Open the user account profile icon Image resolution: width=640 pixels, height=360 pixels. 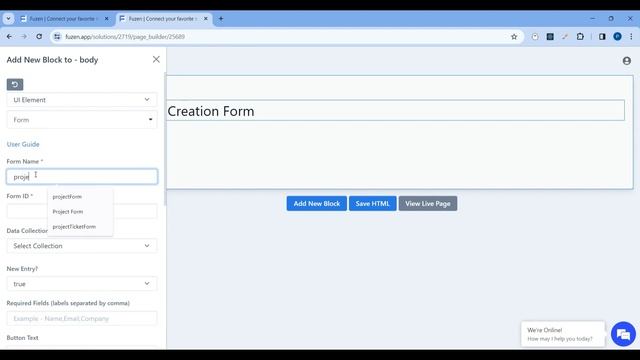click(627, 61)
